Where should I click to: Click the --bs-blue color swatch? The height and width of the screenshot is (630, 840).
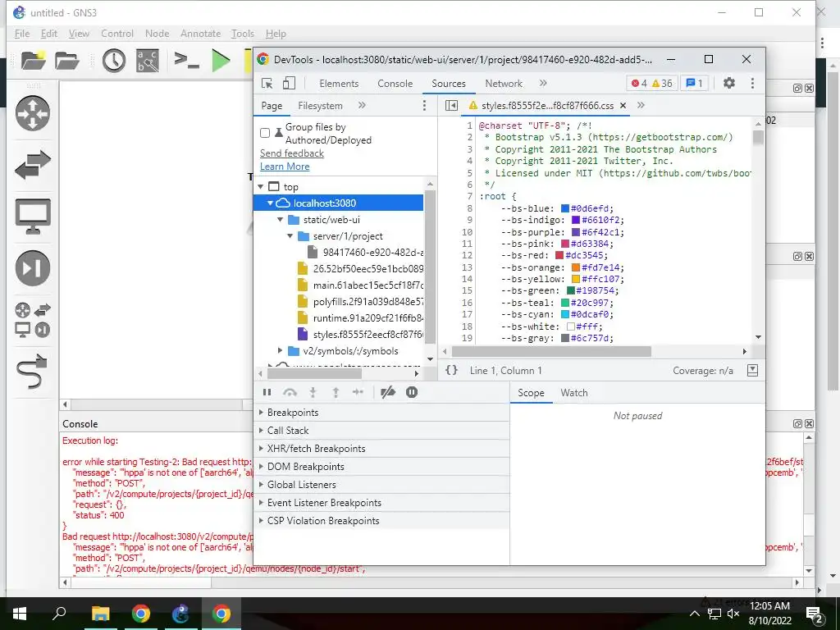coord(565,208)
